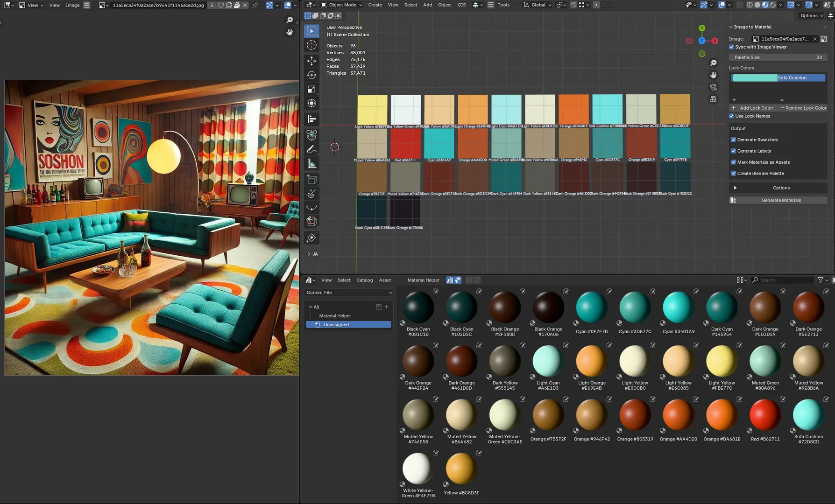Viewport: 835px width, 504px height.
Task: Click the image editor zoom magnifier icon
Action: point(290,20)
